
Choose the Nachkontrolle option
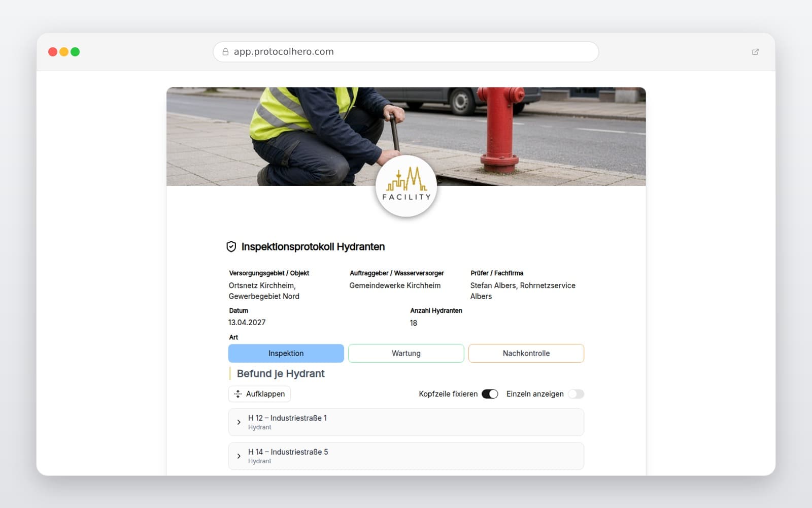point(526,354)
